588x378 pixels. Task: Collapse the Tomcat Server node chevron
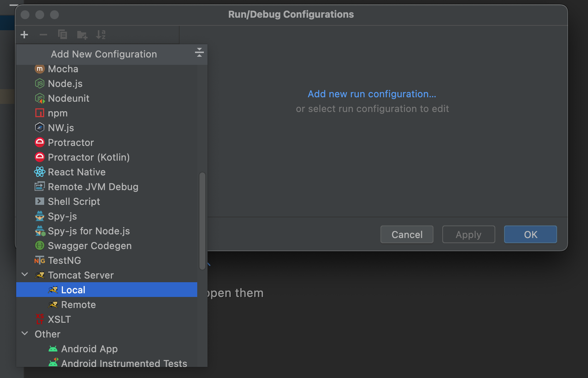pyautogui.click(x=25, y=274)
